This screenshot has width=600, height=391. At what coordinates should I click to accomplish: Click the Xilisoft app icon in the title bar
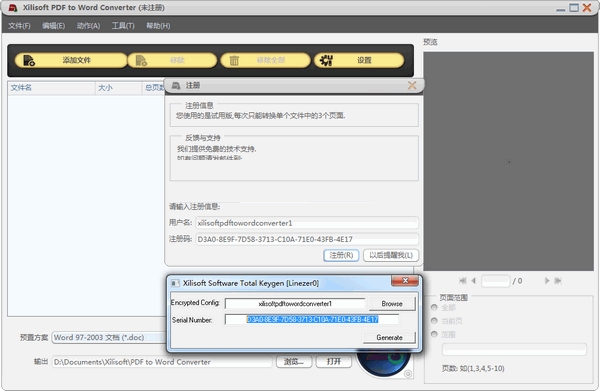(13, 8)
